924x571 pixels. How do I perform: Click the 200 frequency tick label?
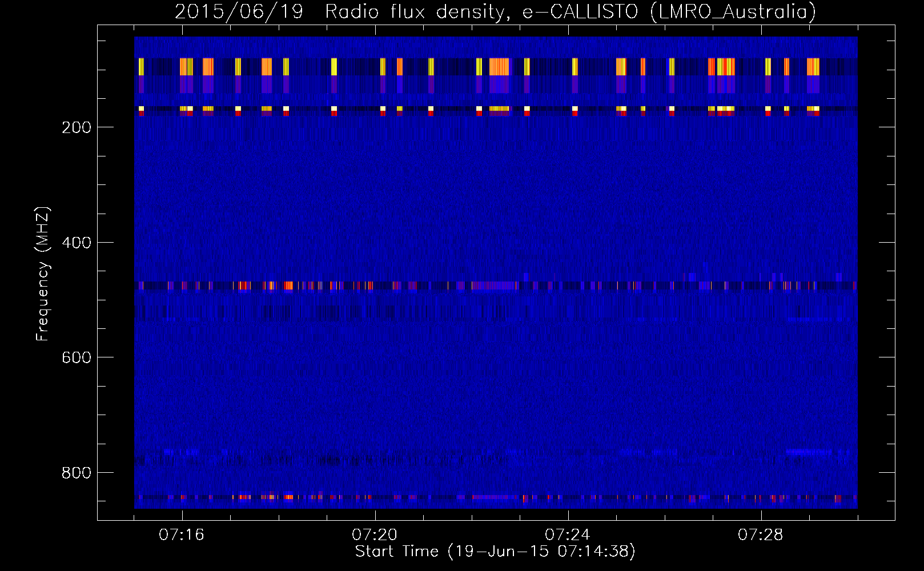pyautogui.click(x=77, y=127)
